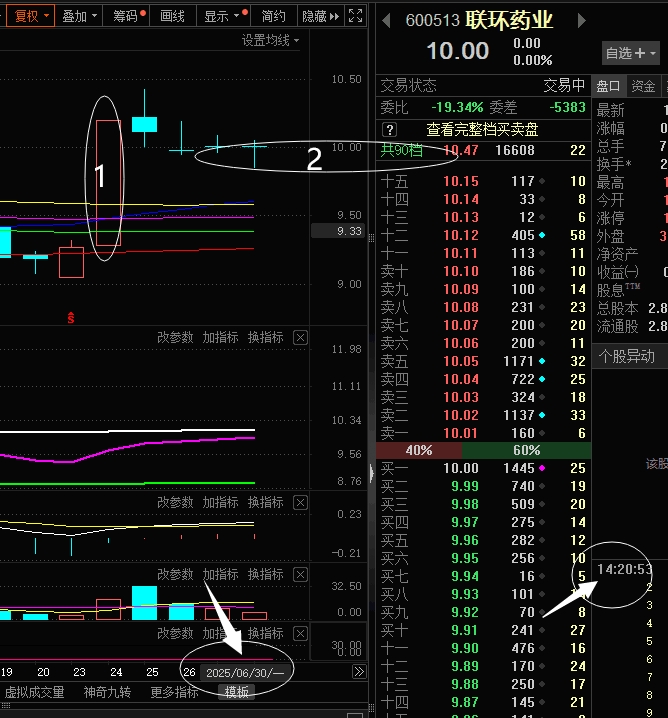668x718 pixels.
Task: Select the 买十 9.91 bid row
Action: point(483,631)
